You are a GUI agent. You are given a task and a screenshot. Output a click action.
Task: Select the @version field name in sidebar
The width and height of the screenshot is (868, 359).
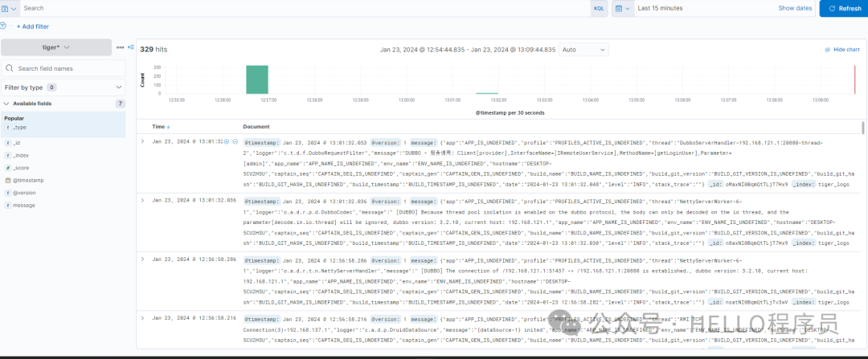(24, 193)
